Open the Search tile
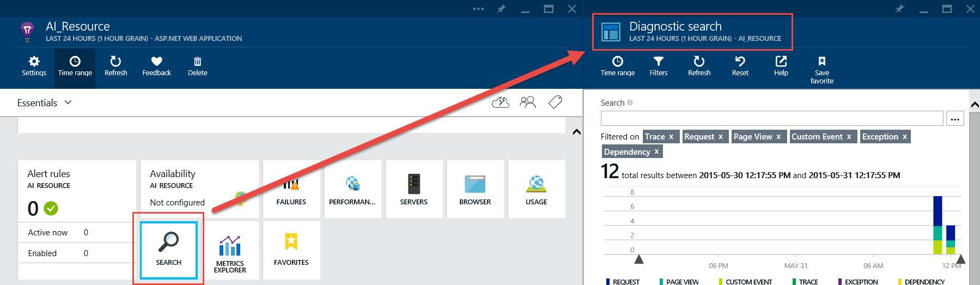Image resolution: width=980 pixels, height=285 pixels. (169, 250)
